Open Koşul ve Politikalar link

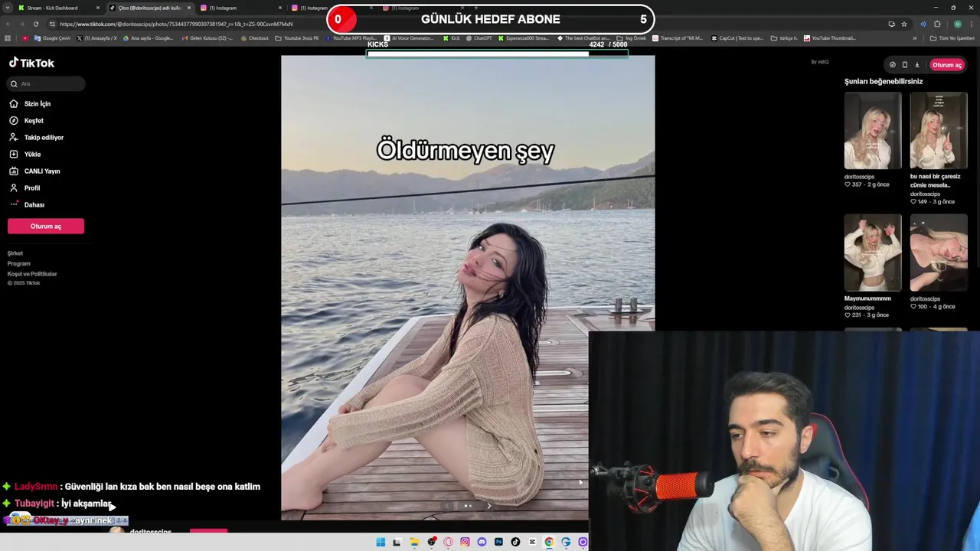(32, 274)
